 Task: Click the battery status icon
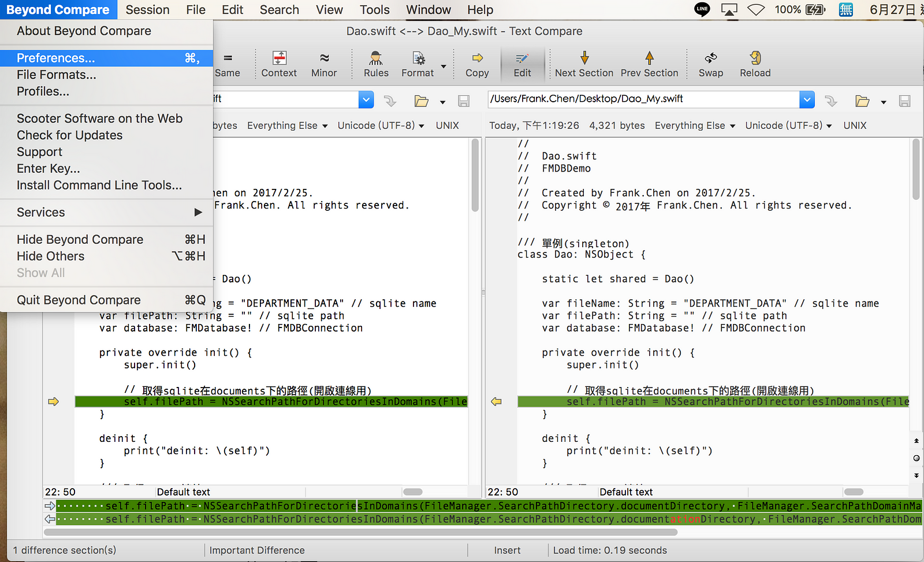(x=815, y=10)
